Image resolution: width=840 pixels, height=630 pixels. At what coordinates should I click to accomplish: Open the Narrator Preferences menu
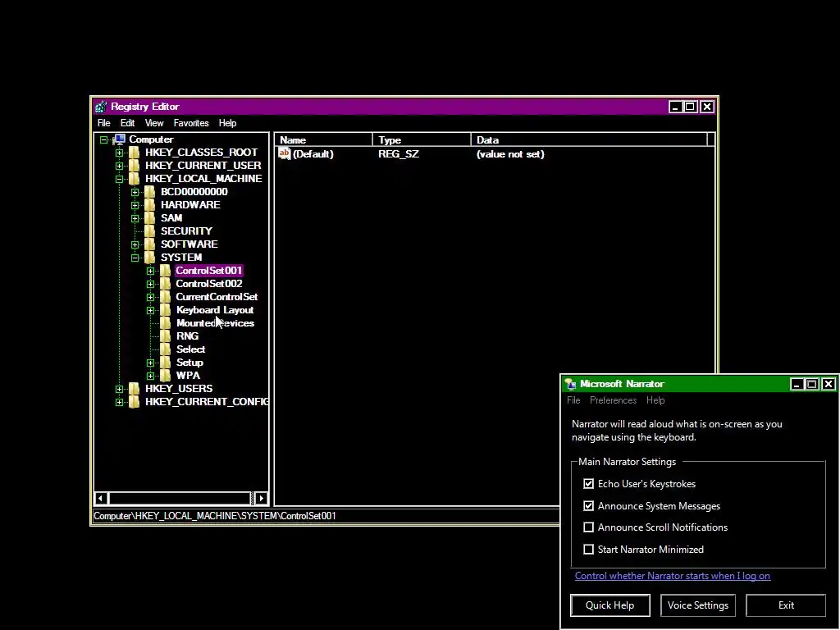coord(614,400)
